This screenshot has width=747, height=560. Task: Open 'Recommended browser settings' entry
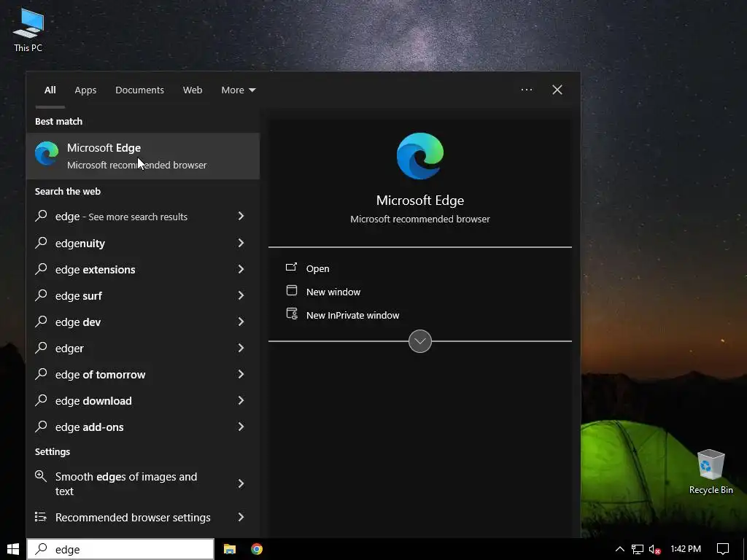[x=143, y=517]
